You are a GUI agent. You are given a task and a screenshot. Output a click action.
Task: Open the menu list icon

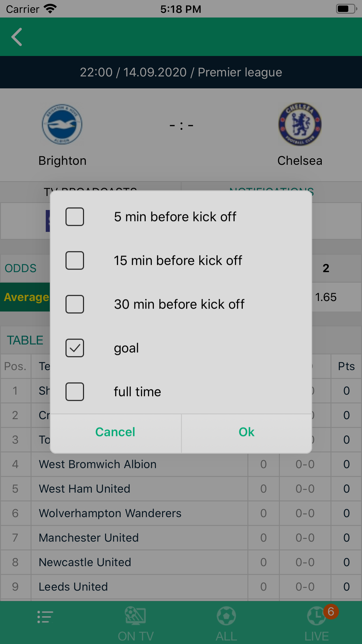coord(45,617)
